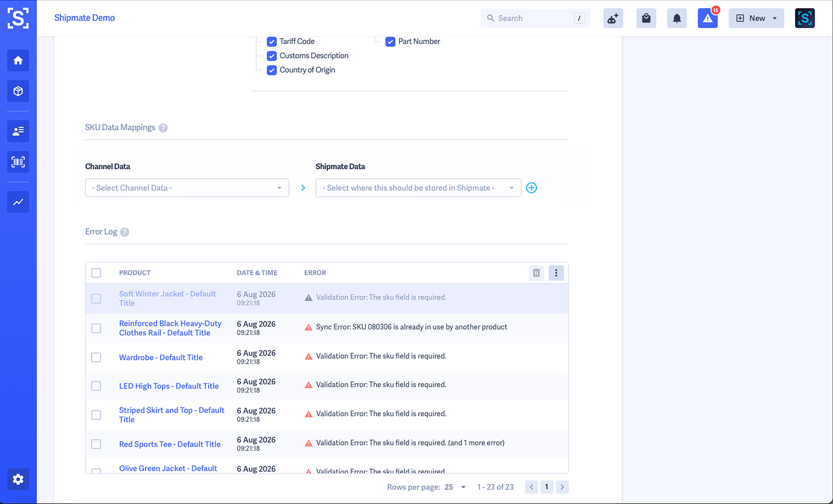Click the ERROR column header
The width and height of the screenshot is (833, 504).
pos(315,273)
